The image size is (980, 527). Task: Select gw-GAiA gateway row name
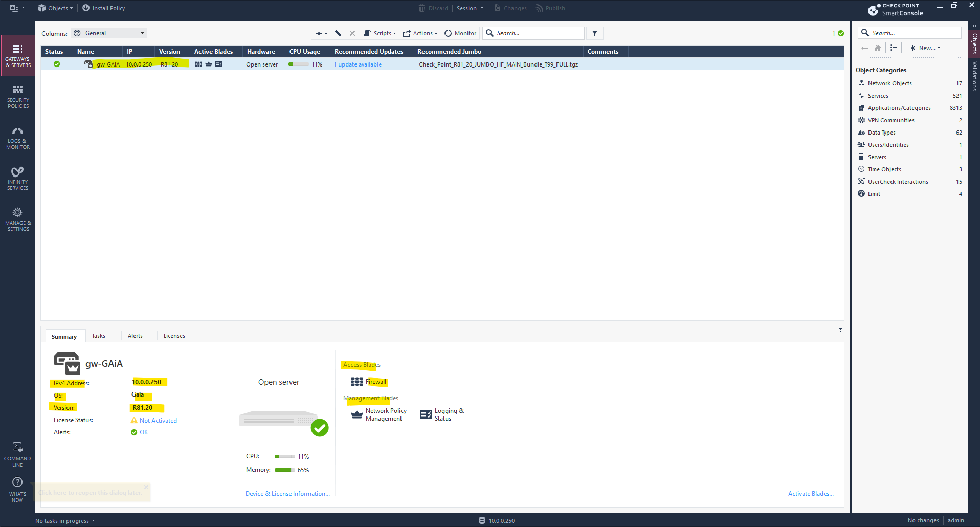(108, 64)
